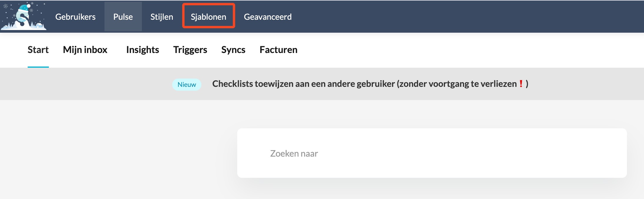Click the Nieuw badge
Screen dimensions: 644x199
click(187, 84)
